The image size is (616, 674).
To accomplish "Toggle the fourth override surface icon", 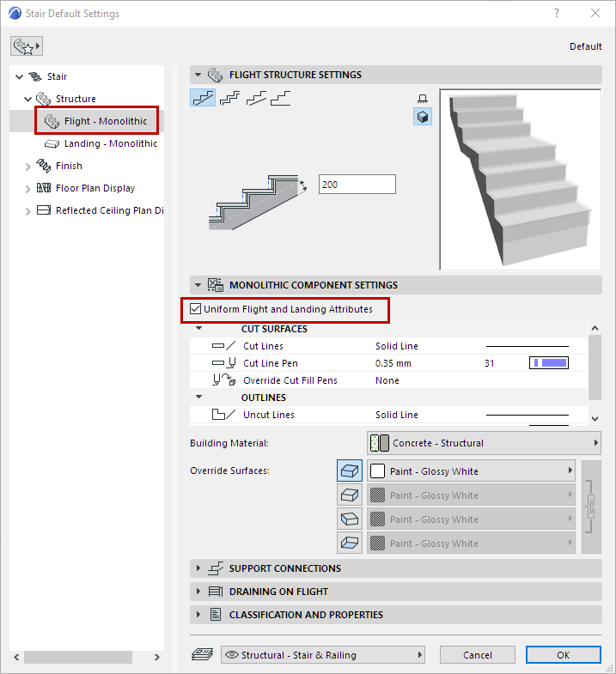I will tap(350, 543).
